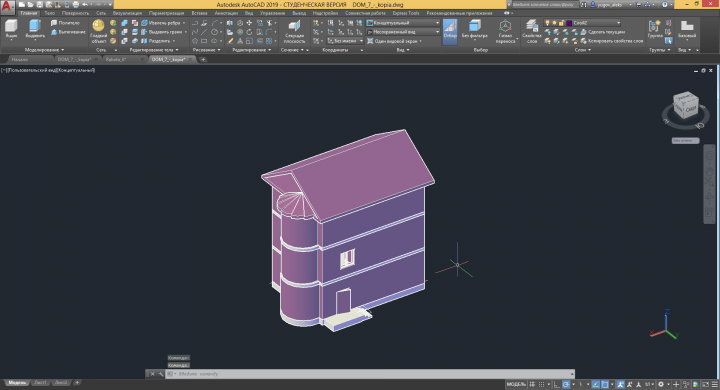
Task: Click the new drawing tab plus button
Action: [x=203, y=59]
